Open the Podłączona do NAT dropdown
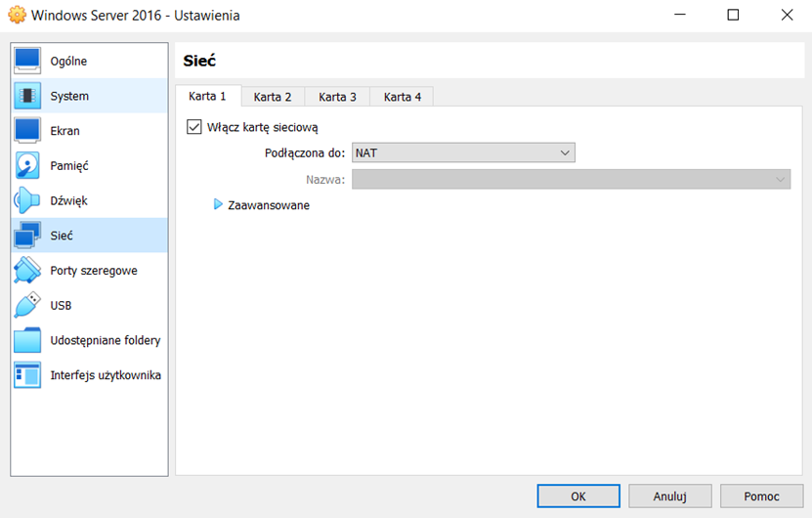This screenshot has height=518, width=812. pos(463,152)
